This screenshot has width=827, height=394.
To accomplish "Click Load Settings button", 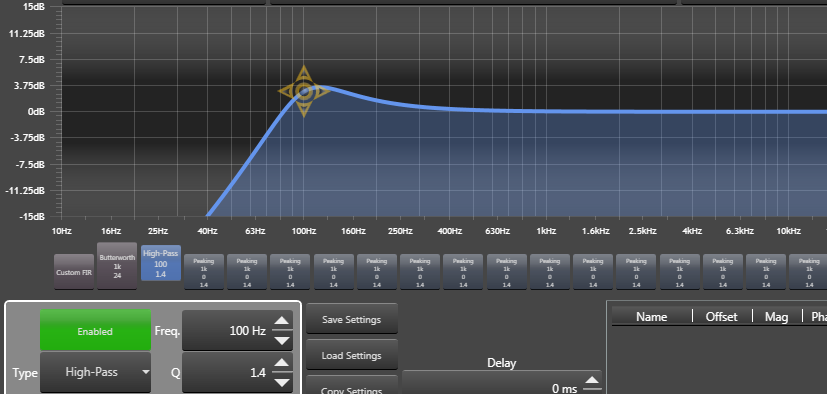I will 352,355.
